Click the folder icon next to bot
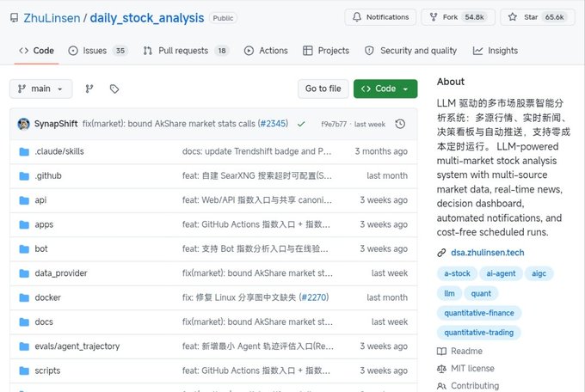The height and width of the screenshot is (392, 585). click(x=24, y=248)
